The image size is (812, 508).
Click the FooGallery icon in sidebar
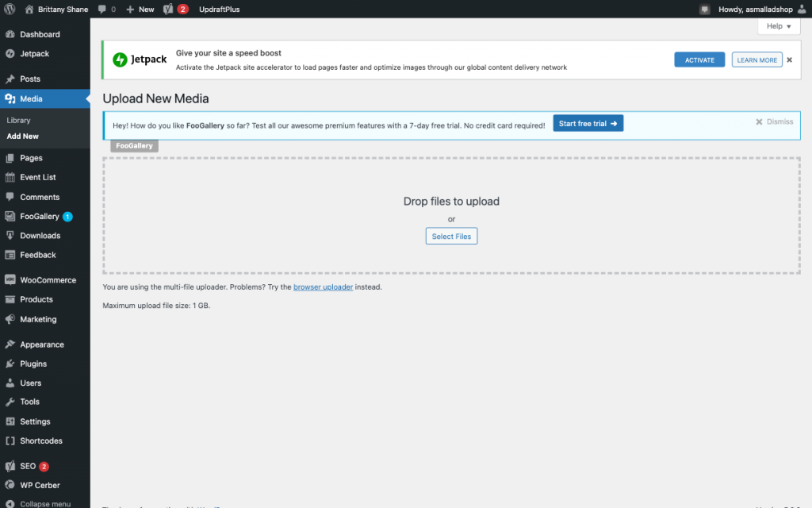point(10,216)
